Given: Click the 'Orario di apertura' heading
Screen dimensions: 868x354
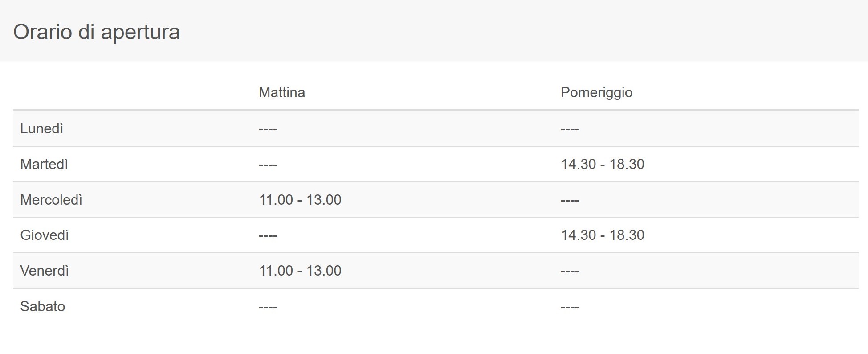Looking at the screenshot, I should pyautogui.click(x=97, y=32).
